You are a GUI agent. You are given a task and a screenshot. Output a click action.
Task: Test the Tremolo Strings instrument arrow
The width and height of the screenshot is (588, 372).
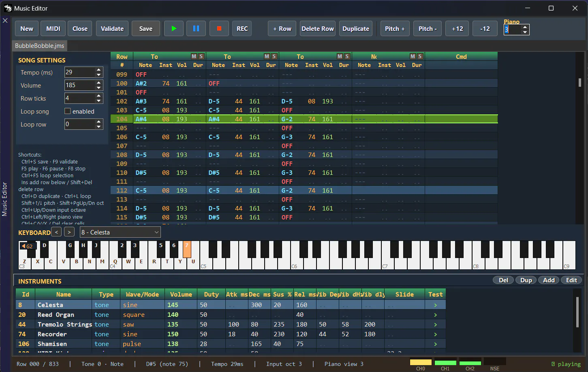[x=436, y=325]
